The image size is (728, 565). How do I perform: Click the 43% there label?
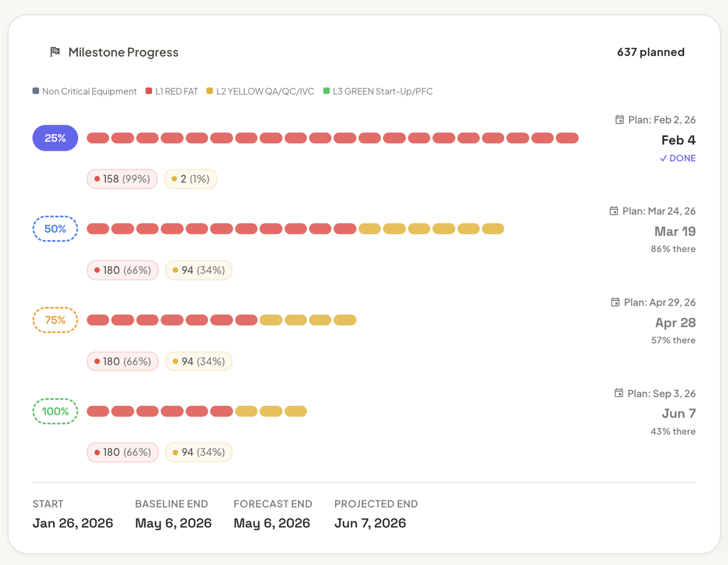pos(673,431)
